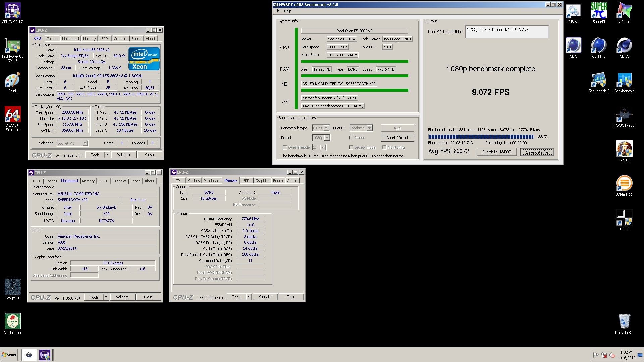Viewport: 644px width, 362px height.
Task: Expand Tools arrow in CPU tab window
Action: tap(107, 155)
